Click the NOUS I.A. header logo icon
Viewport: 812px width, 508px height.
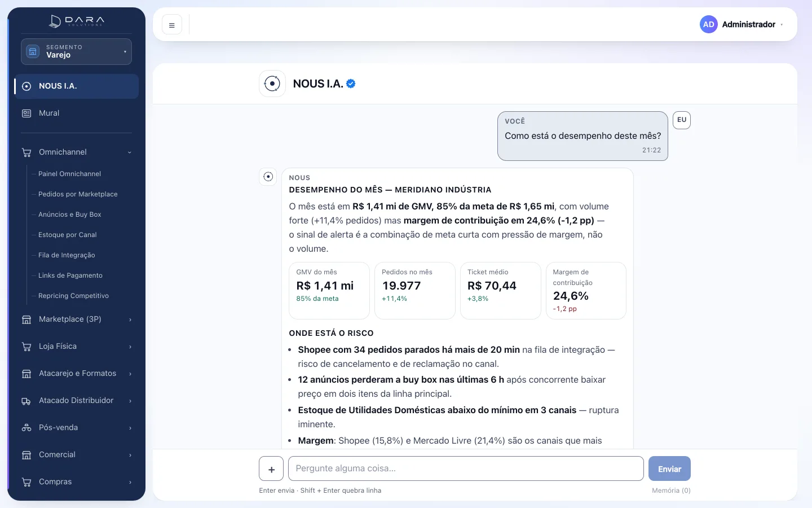point(272,84)
